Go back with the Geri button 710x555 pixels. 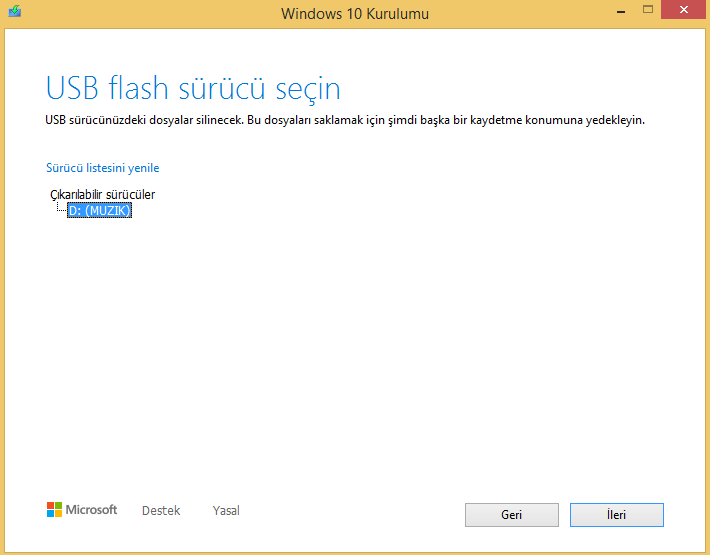click(x=512, y=515)
